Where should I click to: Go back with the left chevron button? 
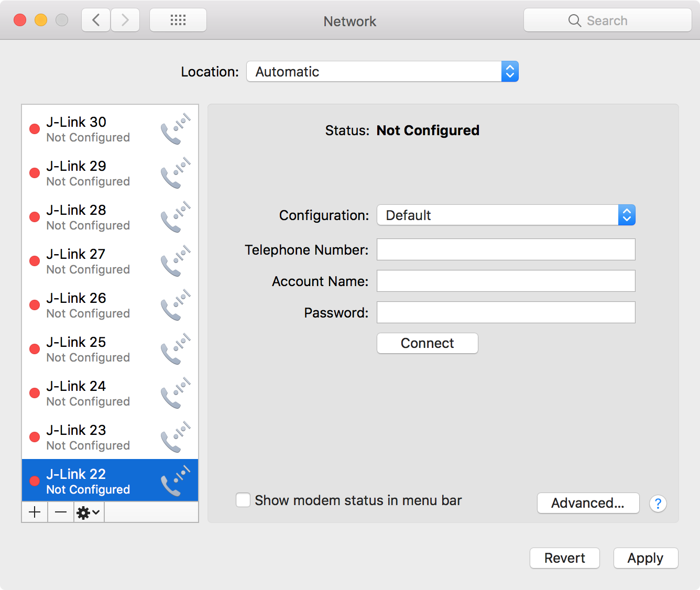click(x=96, y=20)
